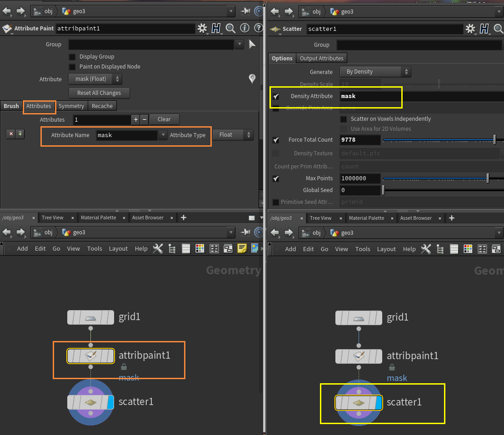Open Group dropdown arrow in Attribute Paint
This screenshot has height=435, width=504.
coord(239,44)
